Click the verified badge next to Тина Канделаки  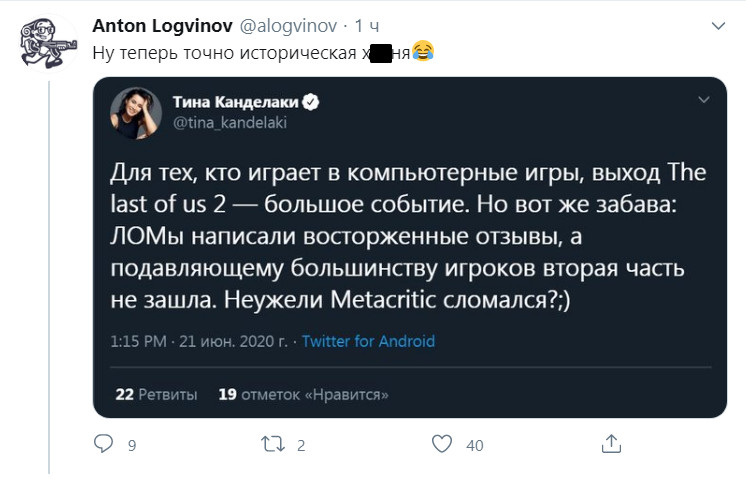coord(311,102)
